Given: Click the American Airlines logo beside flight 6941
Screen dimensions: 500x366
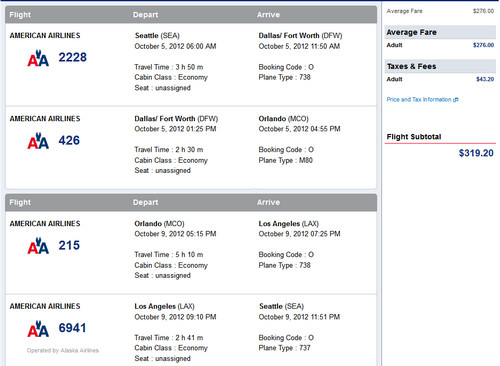Looking at the screenshot, I should [38, 329].
